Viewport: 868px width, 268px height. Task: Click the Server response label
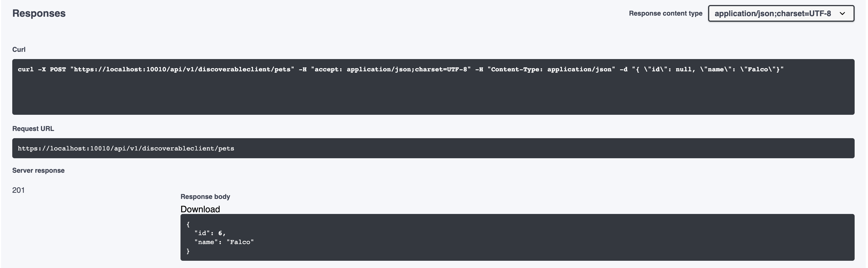coord(38,170)
